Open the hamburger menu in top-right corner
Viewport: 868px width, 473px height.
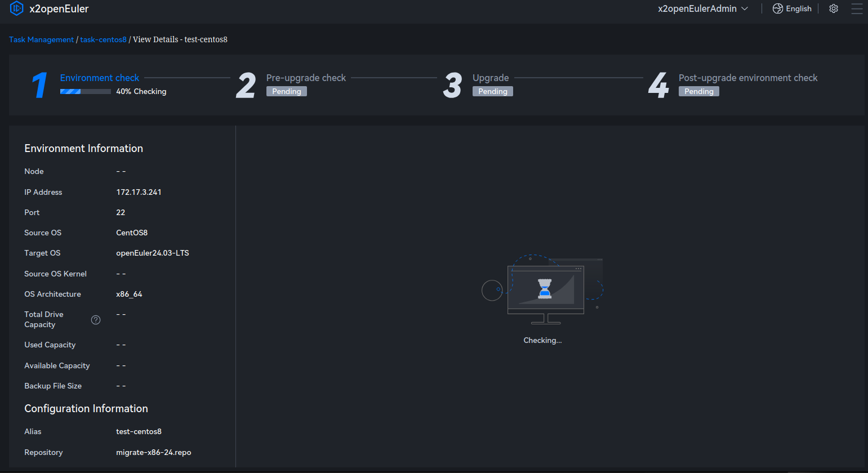tap(857, 8)
